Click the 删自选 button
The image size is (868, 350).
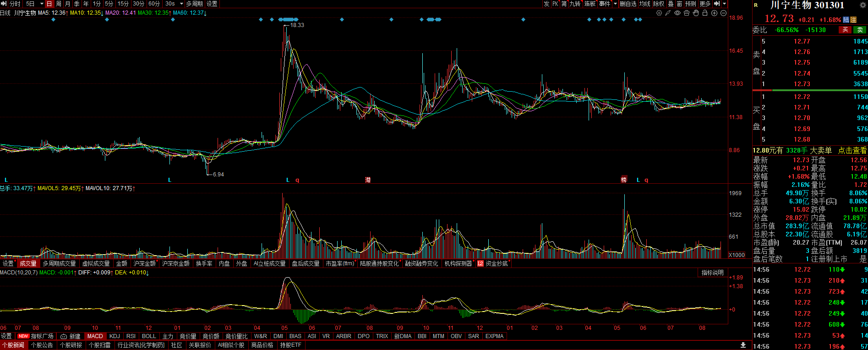[x=628, y=4]
